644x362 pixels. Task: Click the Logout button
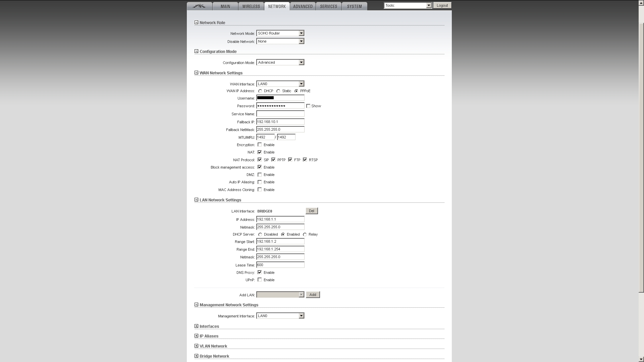[442, 5]
